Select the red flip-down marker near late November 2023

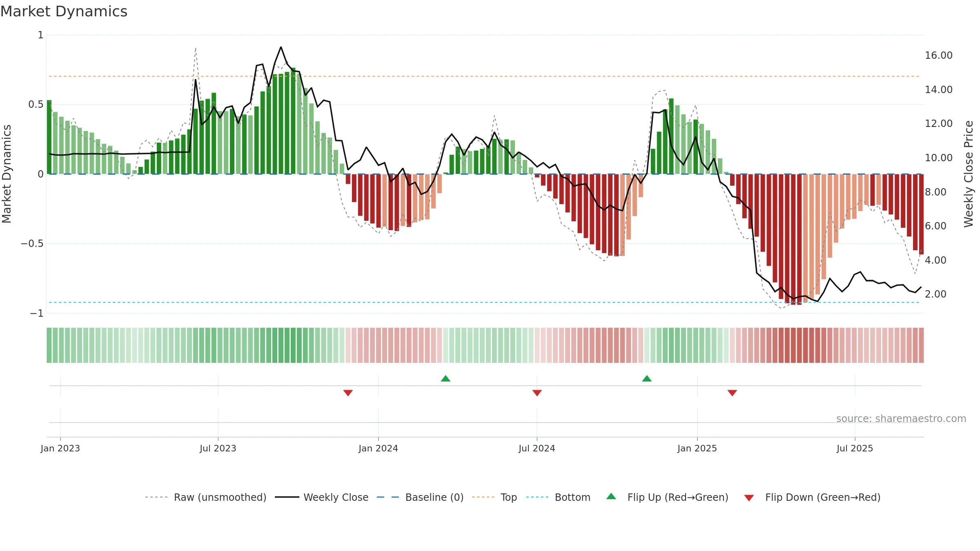tap(348, 393)
